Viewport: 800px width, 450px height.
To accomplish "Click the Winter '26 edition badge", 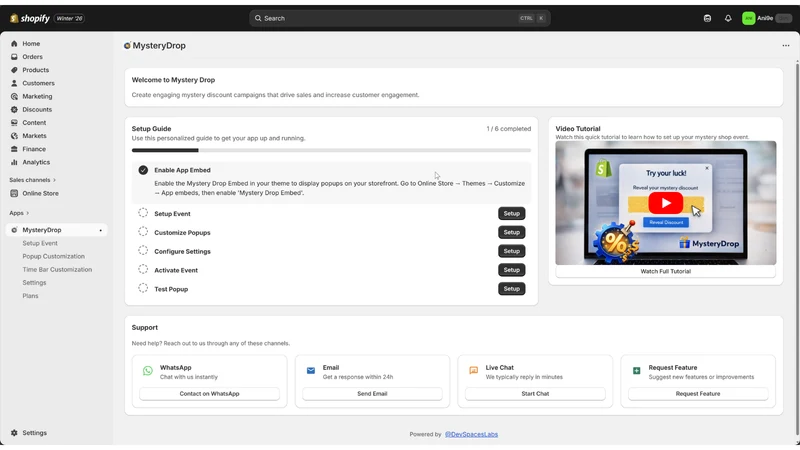I will [69, 18].
